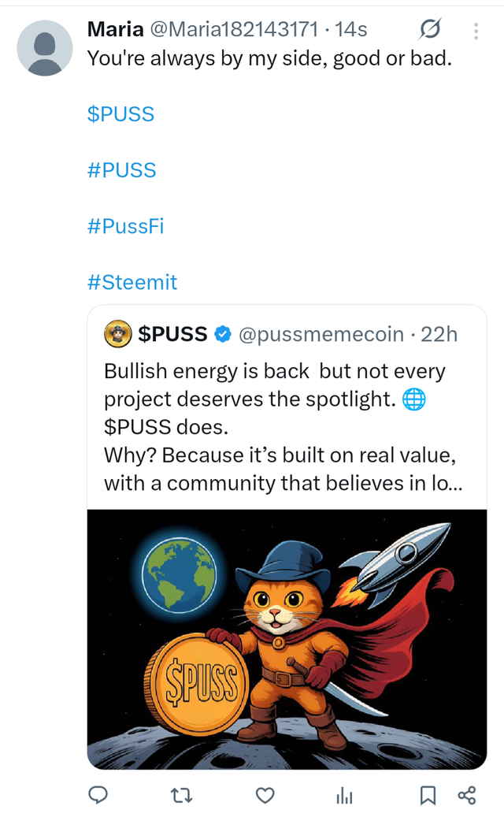The width and height of the screenshot is (504, 817).
Task: Click the $PUSS cashtag link
Action: [x=120, y=114]
